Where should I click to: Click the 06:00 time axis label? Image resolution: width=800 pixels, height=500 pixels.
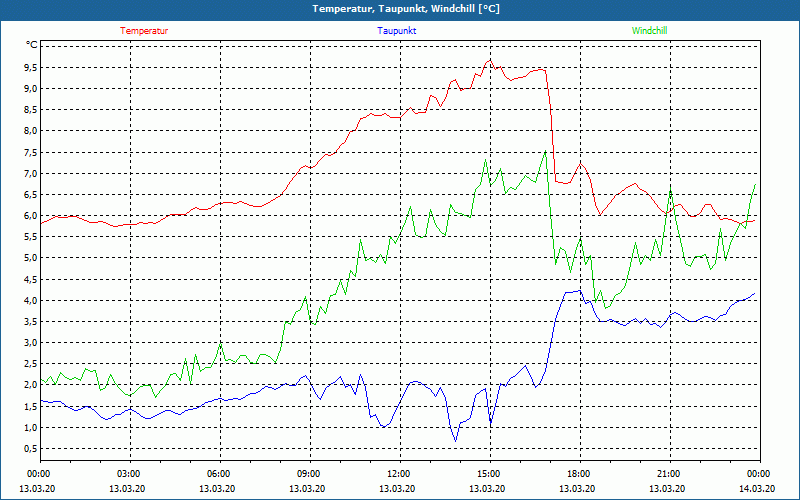tap(220, 474)
